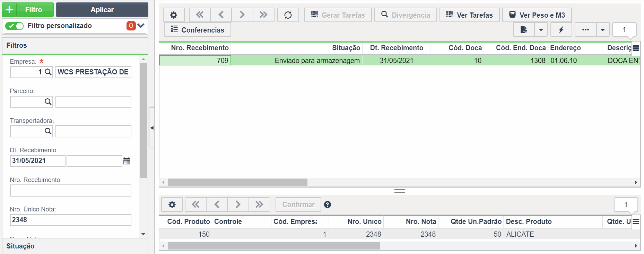Click top grid scroll right arrow

pyautogui.click(x=636, y=182)
